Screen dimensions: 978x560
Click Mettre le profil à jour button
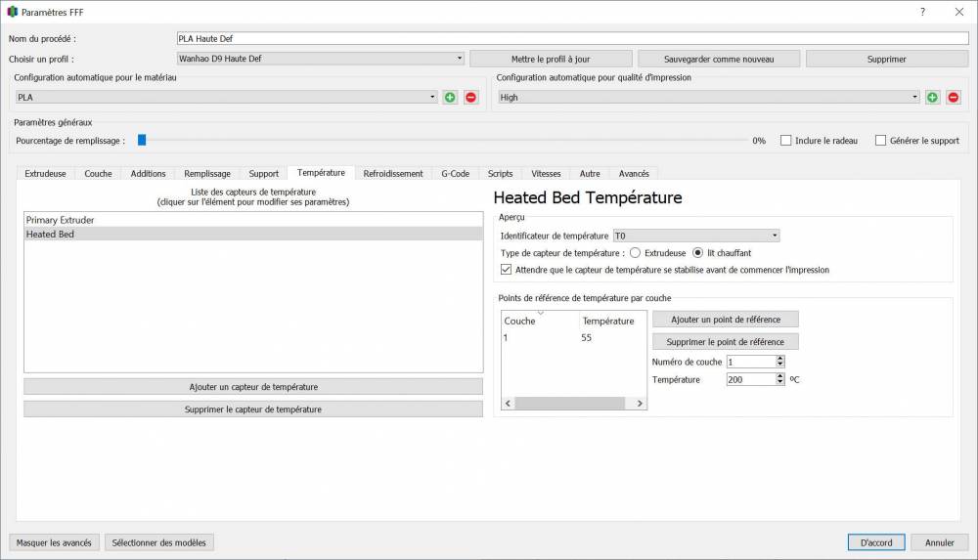click(x=551, y=59)
